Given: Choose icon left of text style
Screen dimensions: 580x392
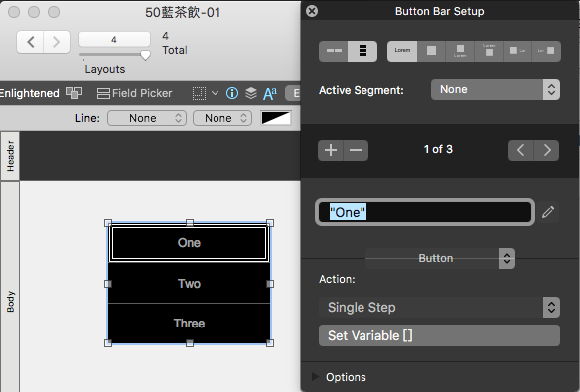Looking at the screenshot, I should (517, 51).
